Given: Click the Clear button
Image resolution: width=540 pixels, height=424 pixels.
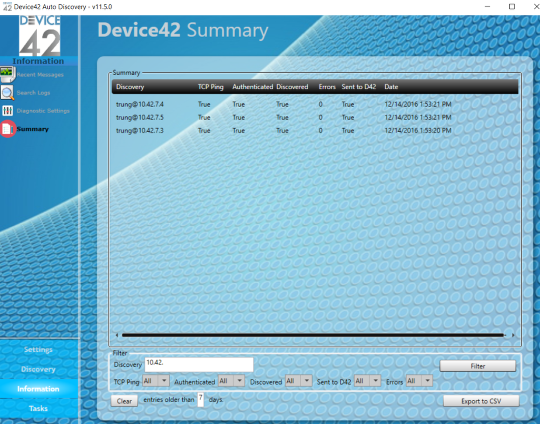Looking at the screenshot, I should click(124, 401).
